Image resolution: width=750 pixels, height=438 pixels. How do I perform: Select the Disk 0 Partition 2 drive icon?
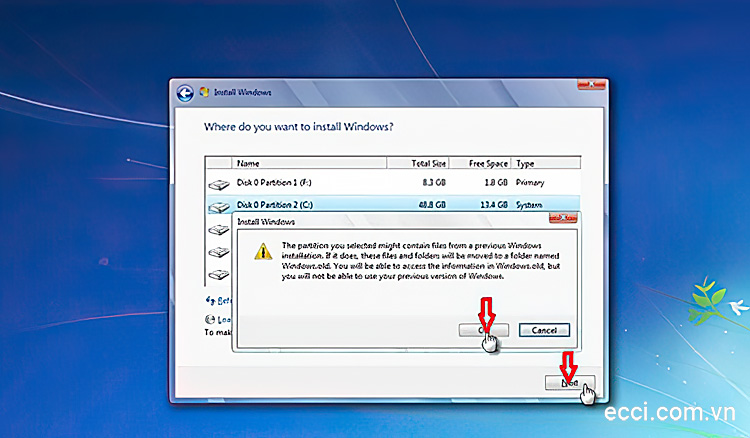tap(219, 207)
